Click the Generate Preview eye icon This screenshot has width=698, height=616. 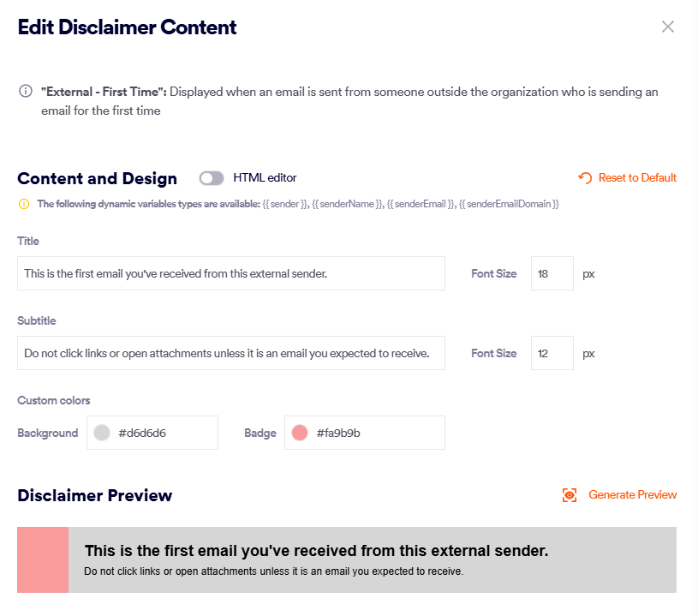[x=570, y=495]
